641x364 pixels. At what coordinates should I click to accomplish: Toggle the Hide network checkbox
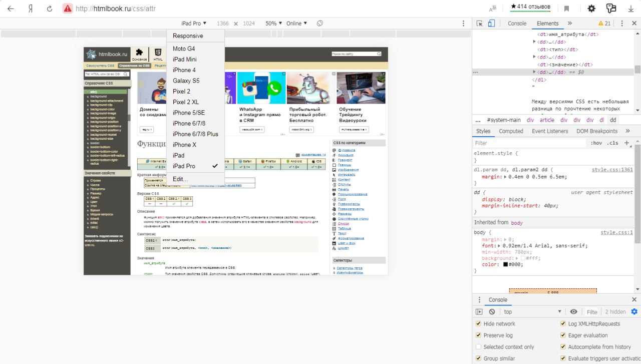pyautogui.click(x=479, y=323)
